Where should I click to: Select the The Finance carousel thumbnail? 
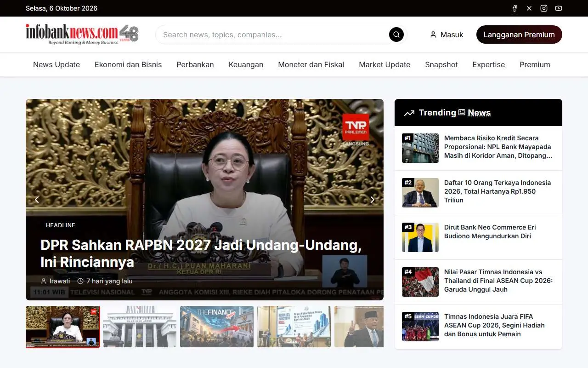pos(217,327)
